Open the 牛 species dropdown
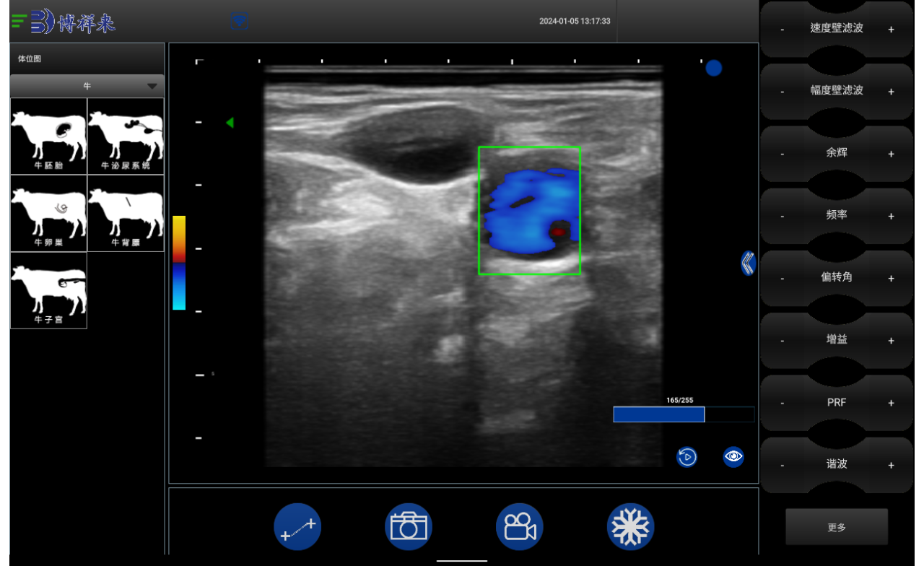This screenshot has width=924, height=566. pyautogui.click(x=87, y=86)
